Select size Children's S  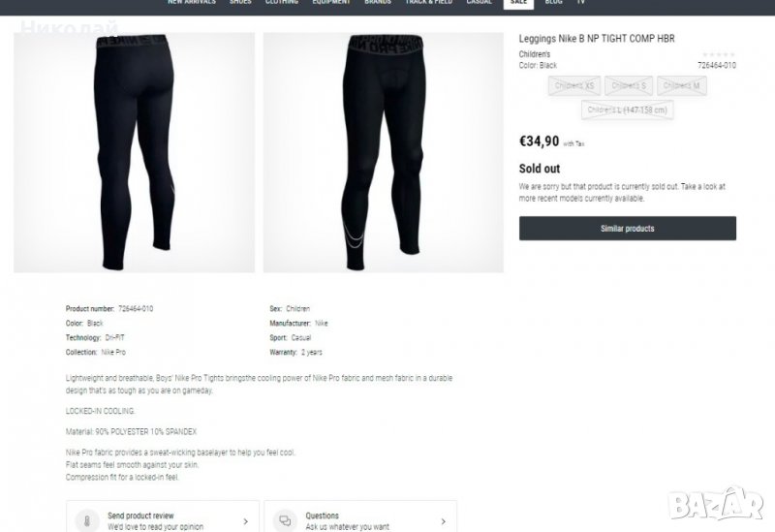coord(629,85)
